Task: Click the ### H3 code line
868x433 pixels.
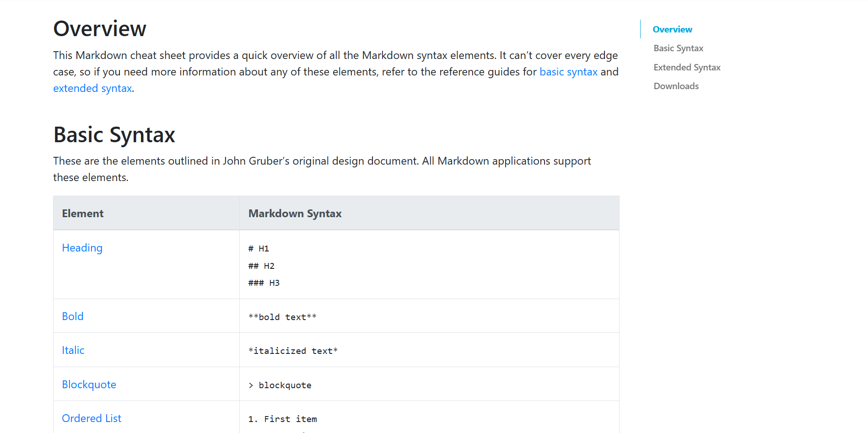Action: [264, 283]
